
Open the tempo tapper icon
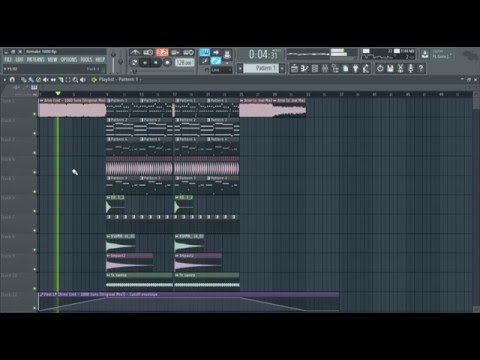[366, 69]
